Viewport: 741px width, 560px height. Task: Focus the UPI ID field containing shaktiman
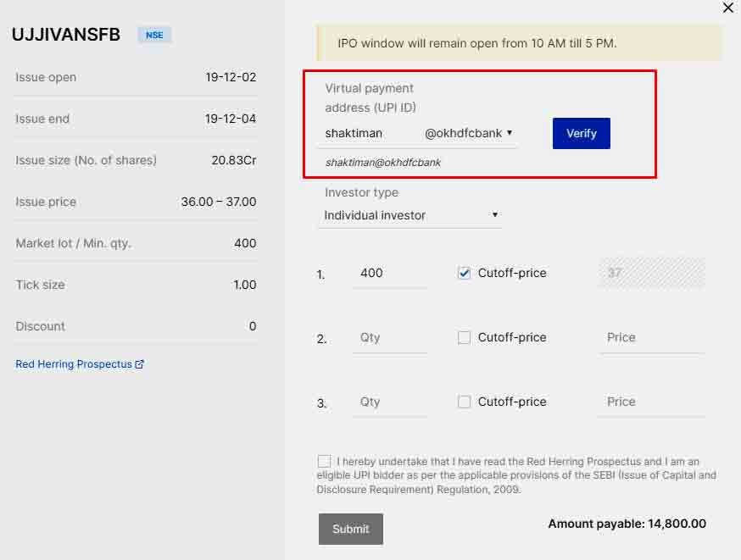pyautogui.click(x=370, y=134)
